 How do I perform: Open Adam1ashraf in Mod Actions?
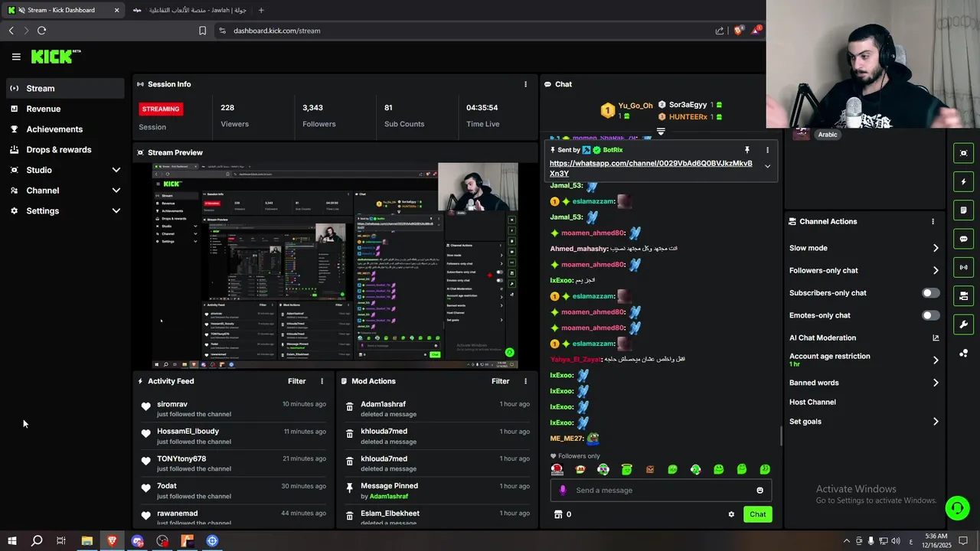coord(383,404)
